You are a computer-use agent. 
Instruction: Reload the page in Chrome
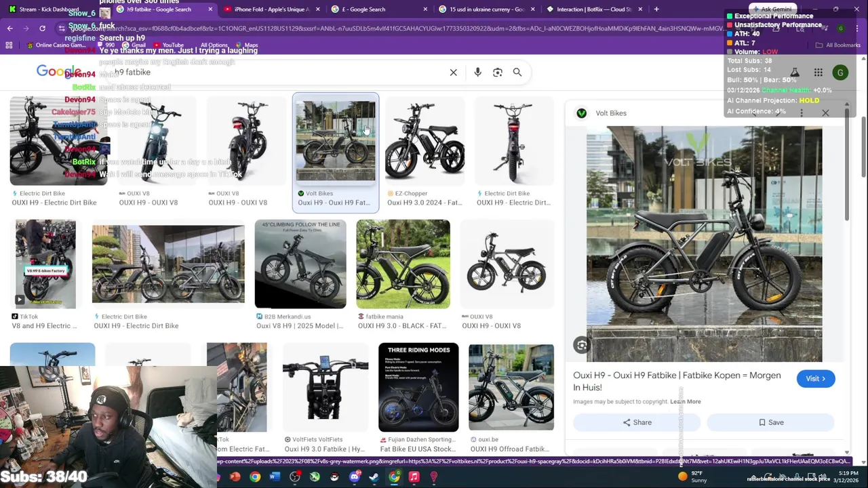click(42, 28)
